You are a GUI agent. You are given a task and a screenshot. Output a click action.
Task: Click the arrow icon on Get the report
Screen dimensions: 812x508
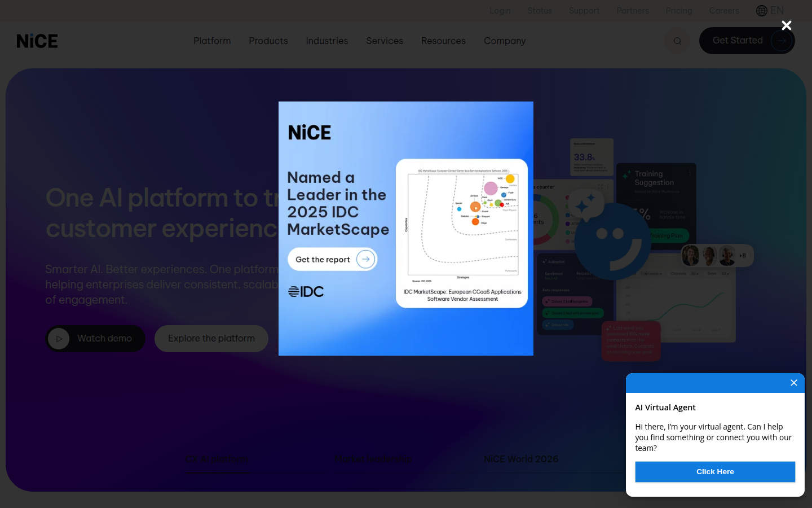coord(365,259)
